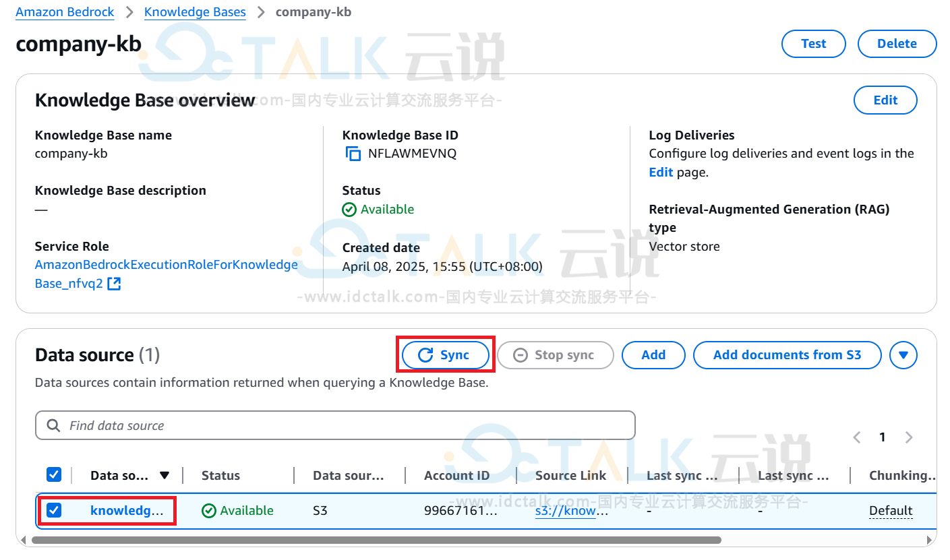Viewport: 950px width, 560px height.
Task: Click the Available status in data source row
Action: point(238,511)
